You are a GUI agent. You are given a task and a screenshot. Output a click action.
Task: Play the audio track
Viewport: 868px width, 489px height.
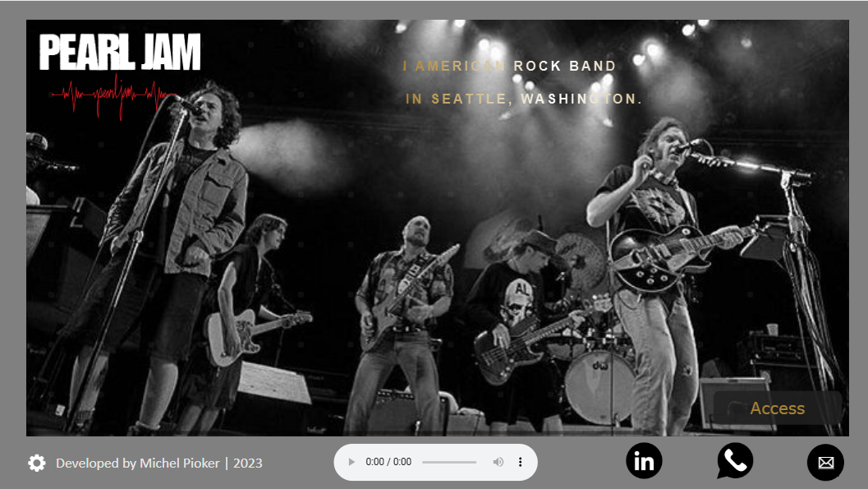(x=351, y=462)
